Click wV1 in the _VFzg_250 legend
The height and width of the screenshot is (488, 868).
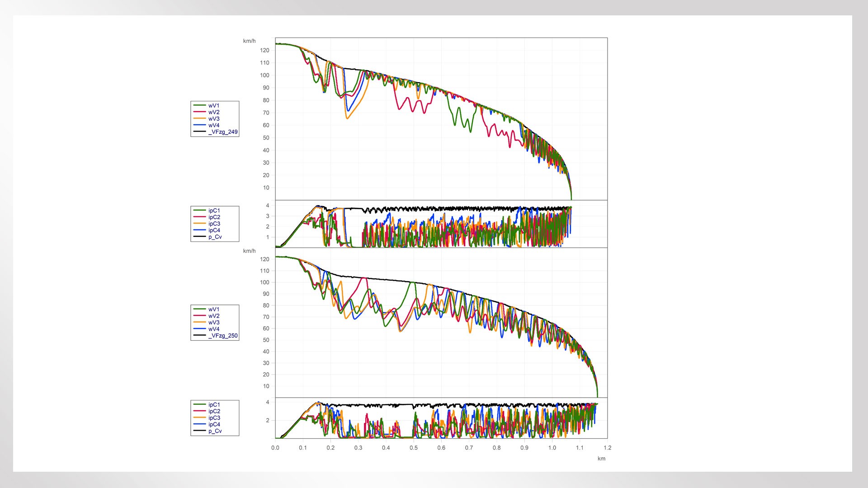pos(214,310)
